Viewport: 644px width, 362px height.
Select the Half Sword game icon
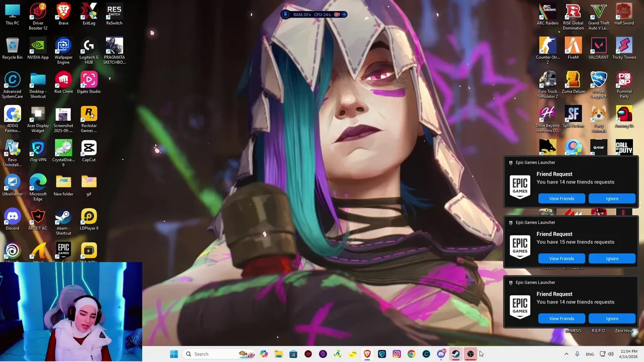(x=624, y=15)
